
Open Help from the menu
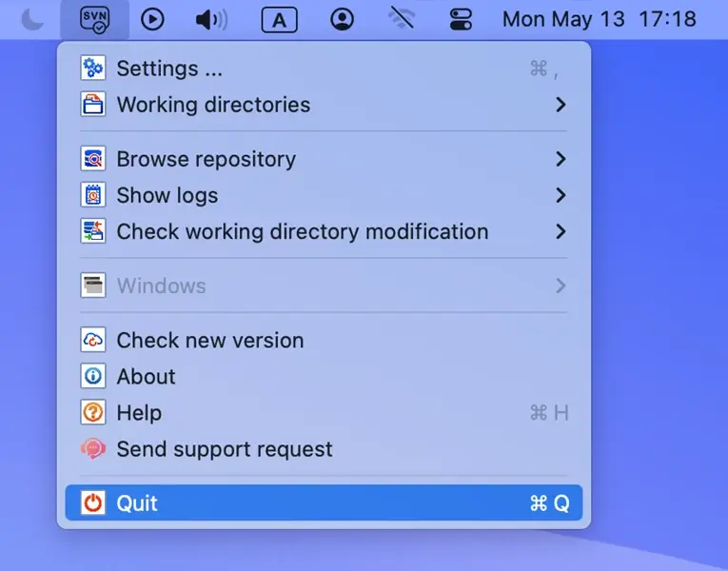click(x=324, y=413)
